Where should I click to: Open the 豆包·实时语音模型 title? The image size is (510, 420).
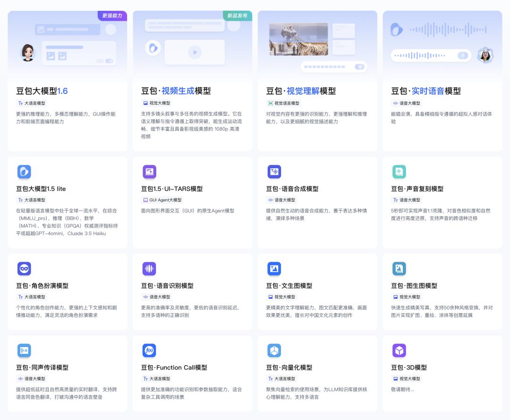[426, 91]
